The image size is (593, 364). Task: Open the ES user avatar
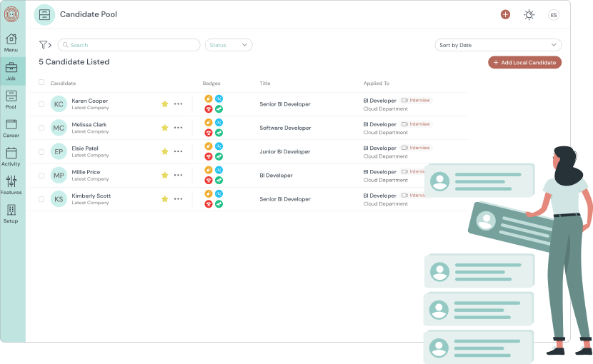[x=553, y=14]
